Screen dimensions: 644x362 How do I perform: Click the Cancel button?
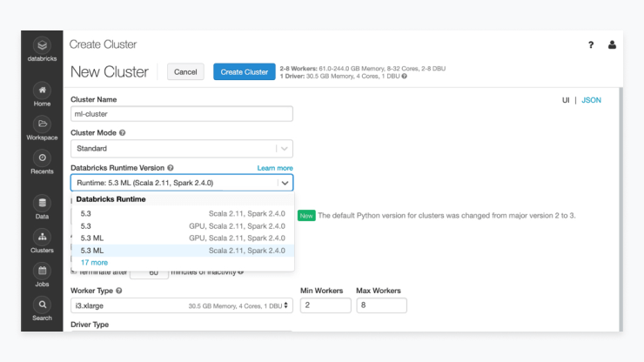185,72
